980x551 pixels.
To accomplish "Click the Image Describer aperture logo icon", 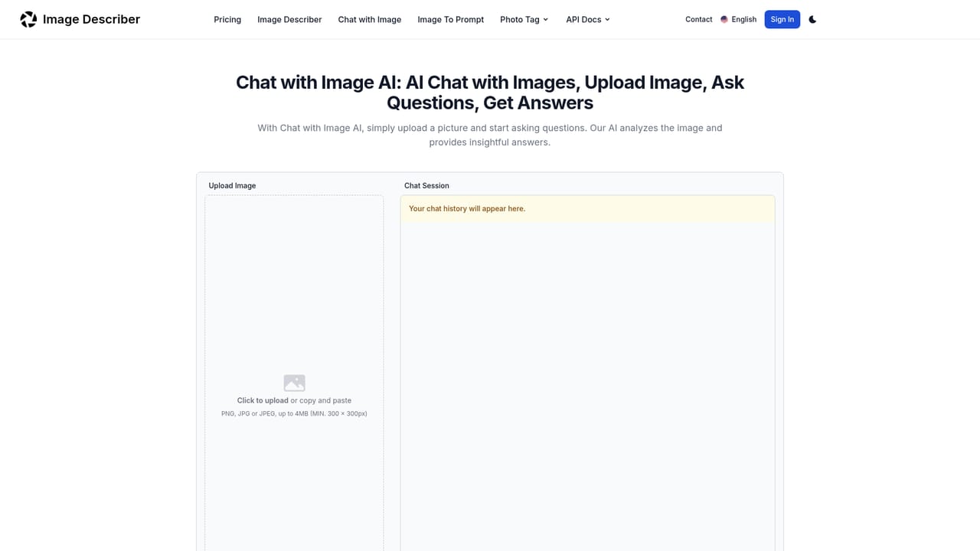I will pyautogui.click(x=28, y=19).
